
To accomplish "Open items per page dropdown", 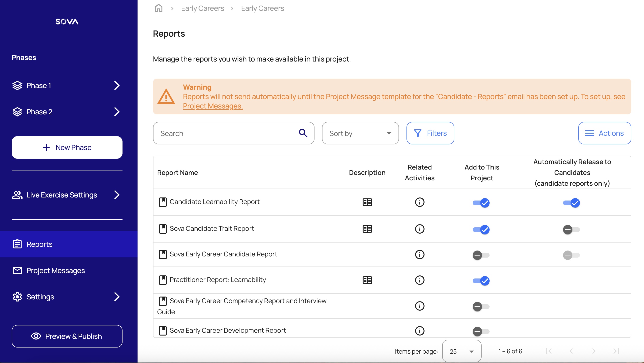I will 461,351.
